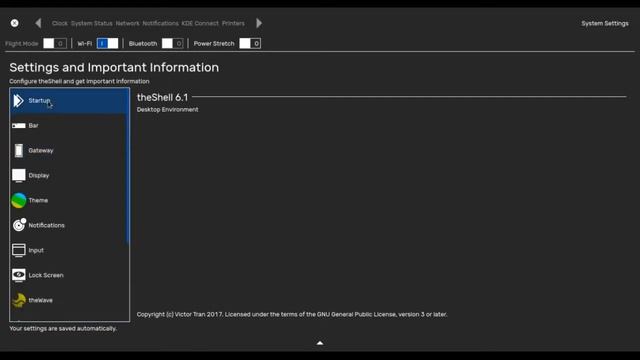Go to next pane with right arrow

pyautogui.click(x=259, y=23)
